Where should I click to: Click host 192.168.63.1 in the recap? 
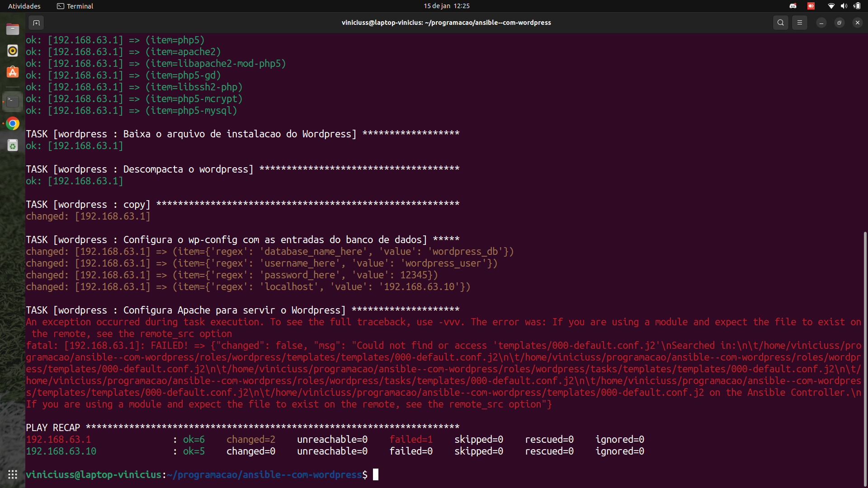click(58, 440)
